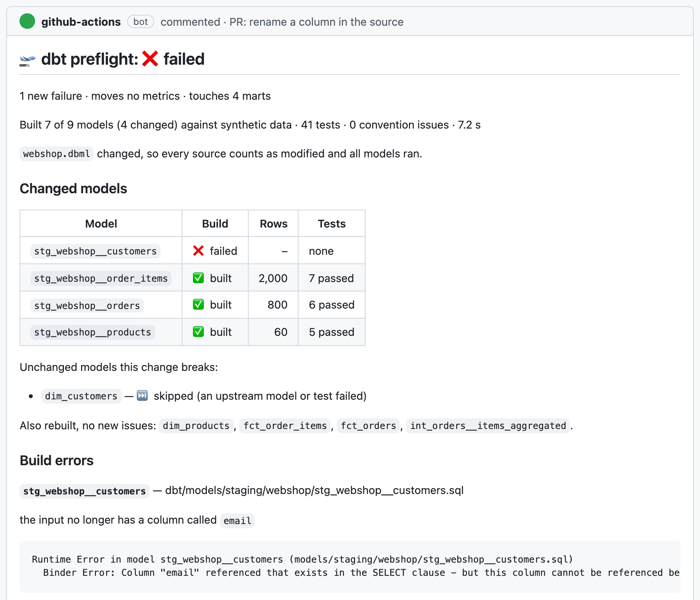Click the fct_order_items code label
This screenshot has width=700, height=600.
click(x=285, y=426)
